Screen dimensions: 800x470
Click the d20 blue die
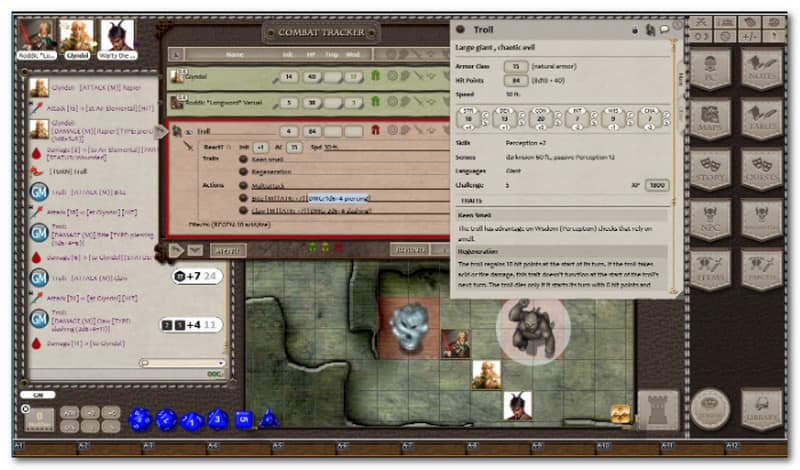click(139, 419)
